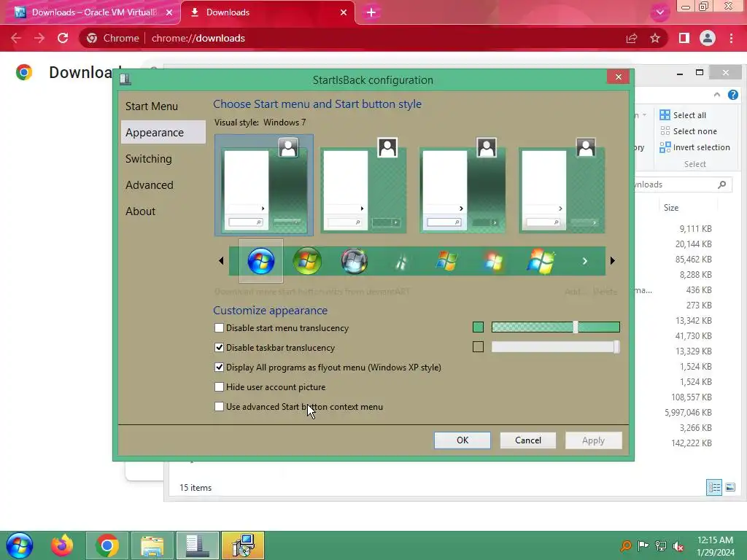747x560 pixels.
Task: Reload the Chrome downloads page
Action: pos(63,38)
